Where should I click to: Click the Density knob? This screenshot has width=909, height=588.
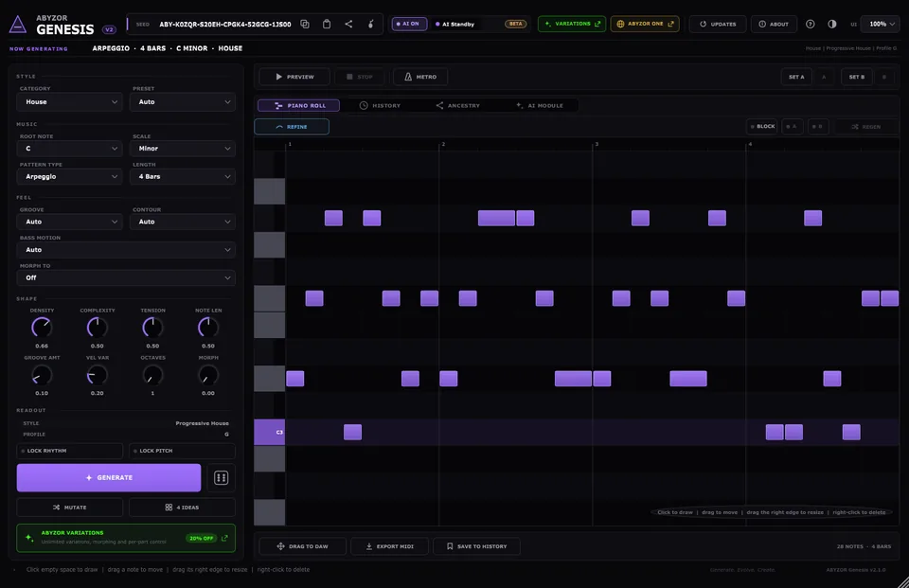point(42,328)
